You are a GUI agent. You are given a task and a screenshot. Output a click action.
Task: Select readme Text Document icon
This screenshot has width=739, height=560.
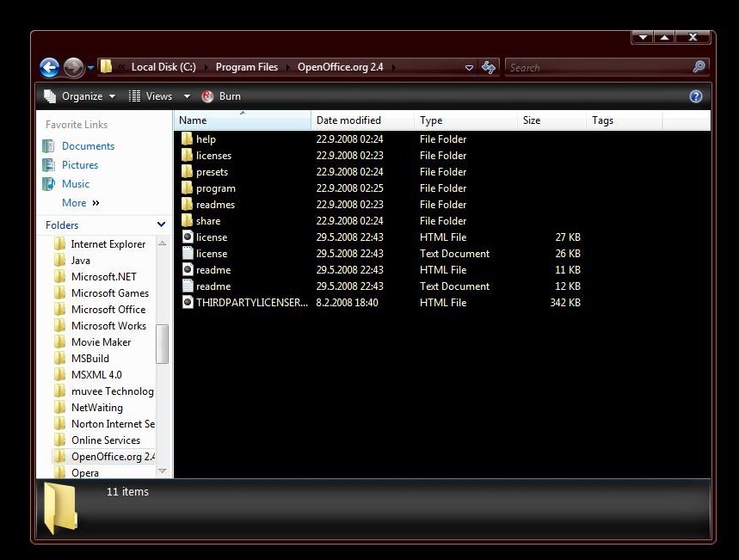188,286
